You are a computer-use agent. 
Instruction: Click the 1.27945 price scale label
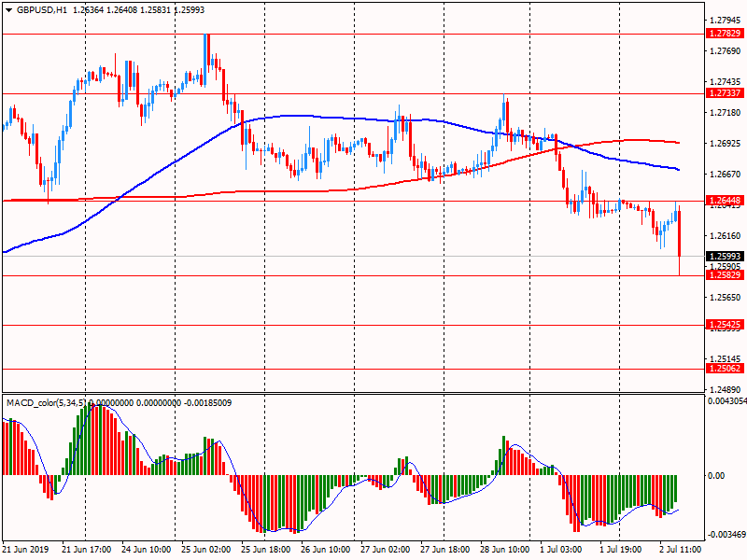click(x=726, y=20)
